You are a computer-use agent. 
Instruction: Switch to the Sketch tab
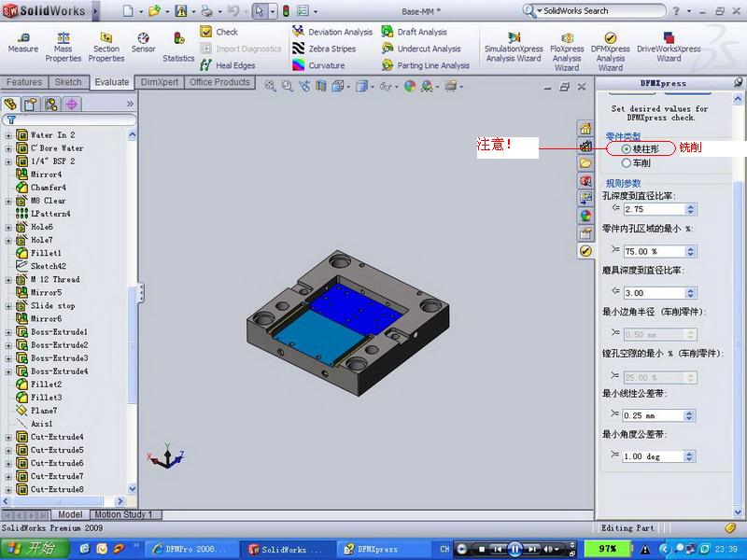pos(67,82)
